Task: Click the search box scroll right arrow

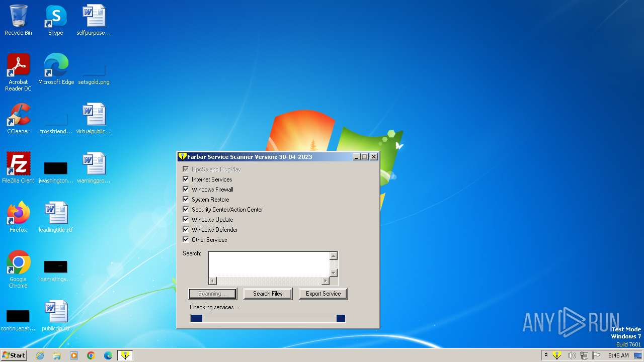Action: [x=325, y=281]
